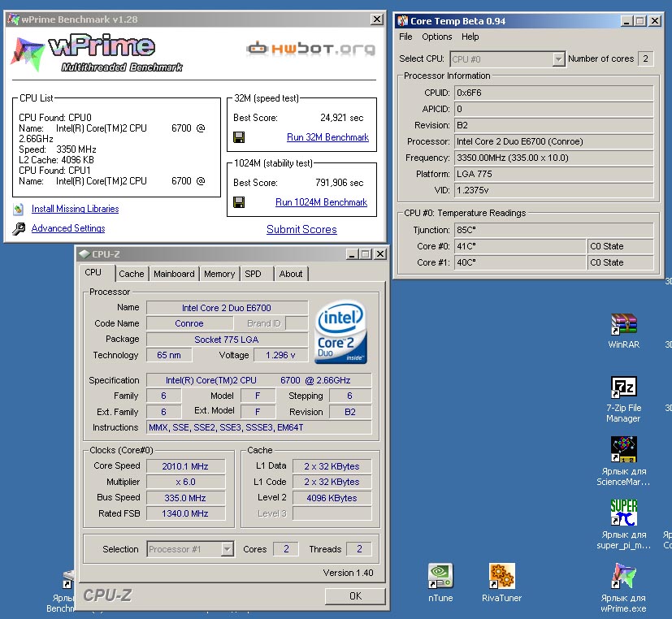Click the CPU-Z title bar icon
Image resolution: width=672 pixels, height=619 pixels.
coord(85,254)
